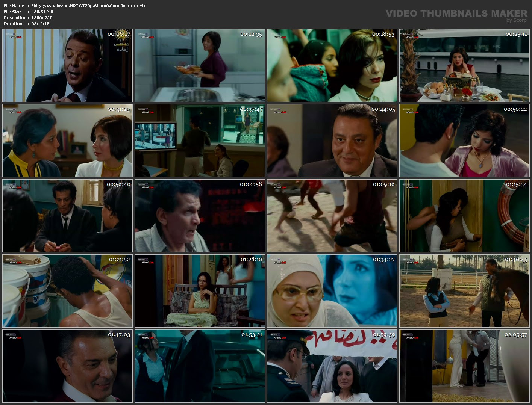
Task: Click the thumbnail timestamped 01:02:58
Action: (200, 216)
